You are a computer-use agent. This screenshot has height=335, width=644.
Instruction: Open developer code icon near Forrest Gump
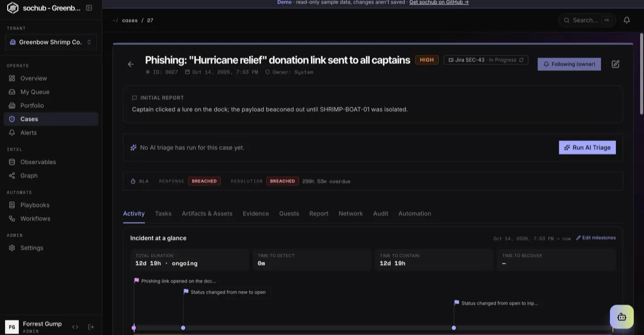click(x=75, y=327)
